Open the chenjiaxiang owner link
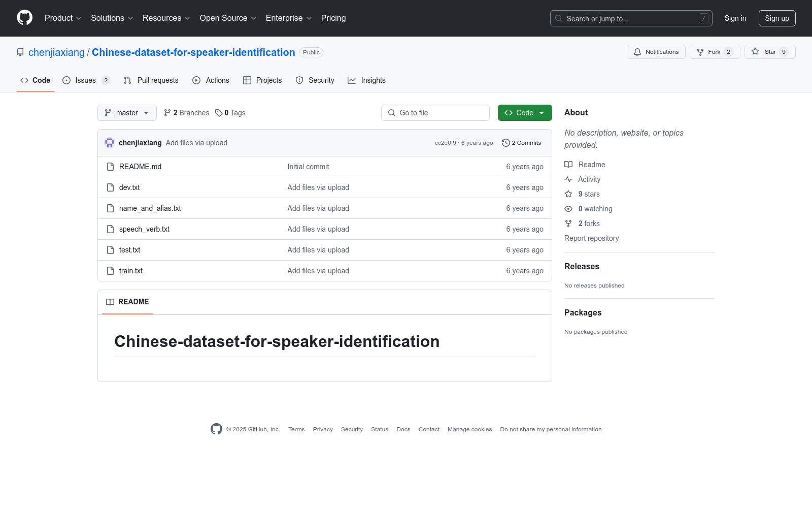 pyautogui.click(x=56, y=52)
